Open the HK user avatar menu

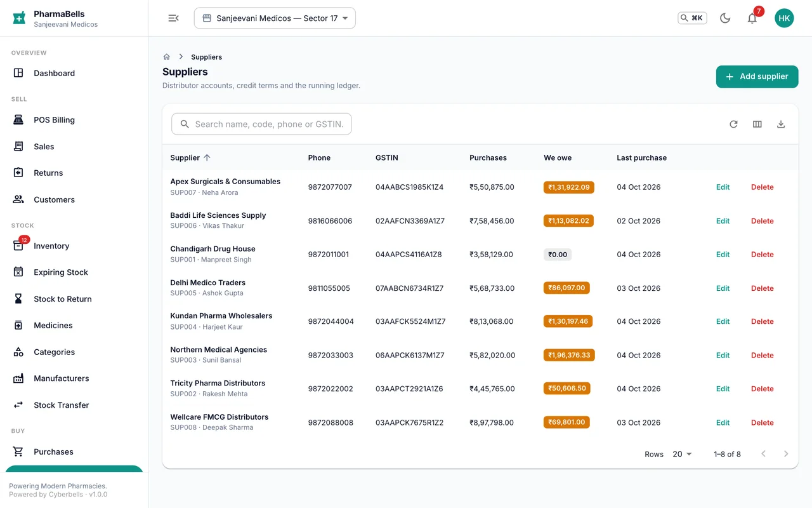pyautogui.click(x=784, y=18)
